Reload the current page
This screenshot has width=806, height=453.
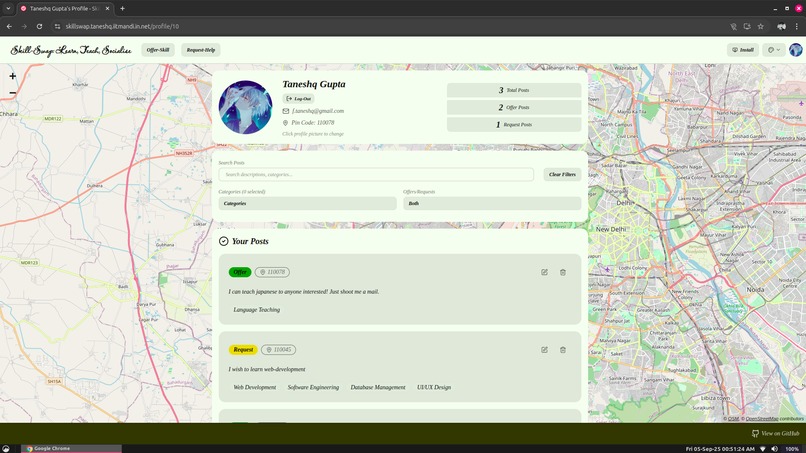coord(39,26)
